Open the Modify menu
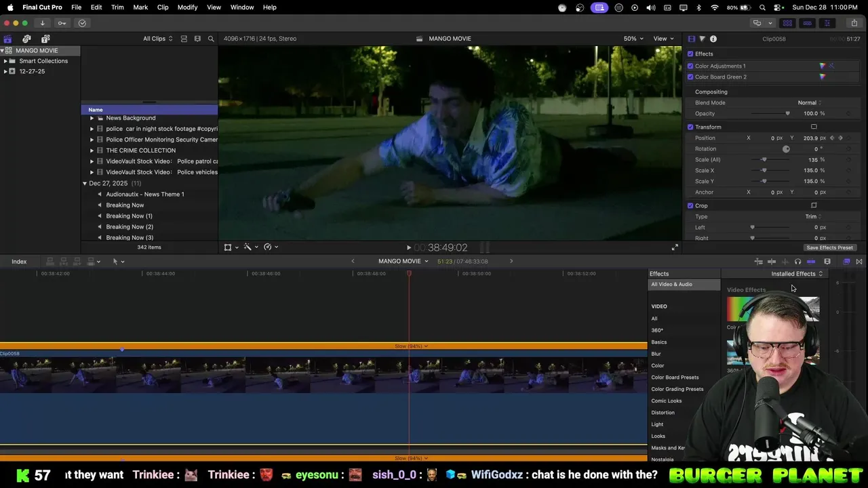 click(x=188, y=7)
